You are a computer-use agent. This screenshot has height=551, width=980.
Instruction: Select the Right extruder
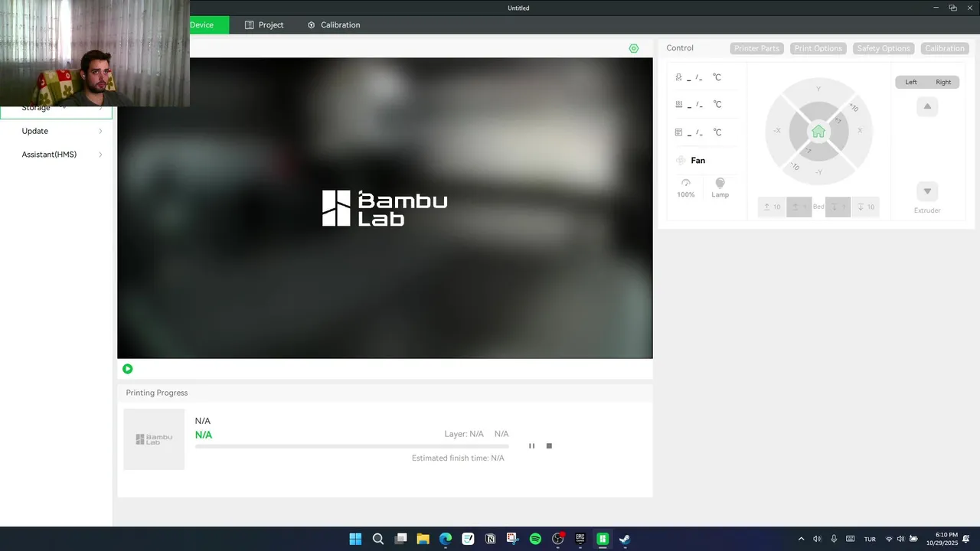(943, 82)
